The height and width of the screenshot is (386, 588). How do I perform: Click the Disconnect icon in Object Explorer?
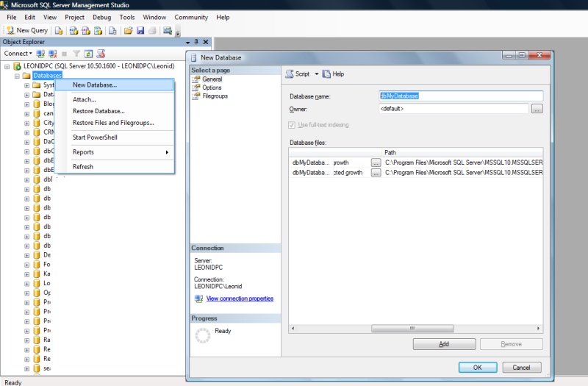53,54
